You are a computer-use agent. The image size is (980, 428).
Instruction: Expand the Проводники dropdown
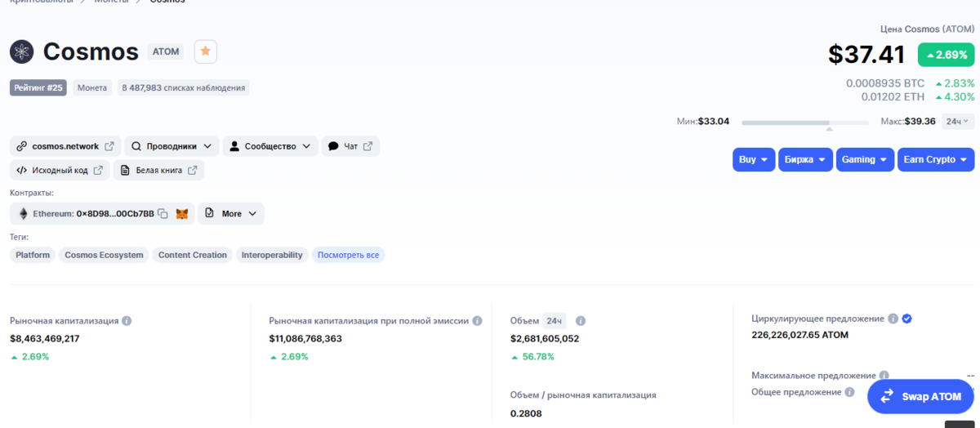[x=171, y=147]
